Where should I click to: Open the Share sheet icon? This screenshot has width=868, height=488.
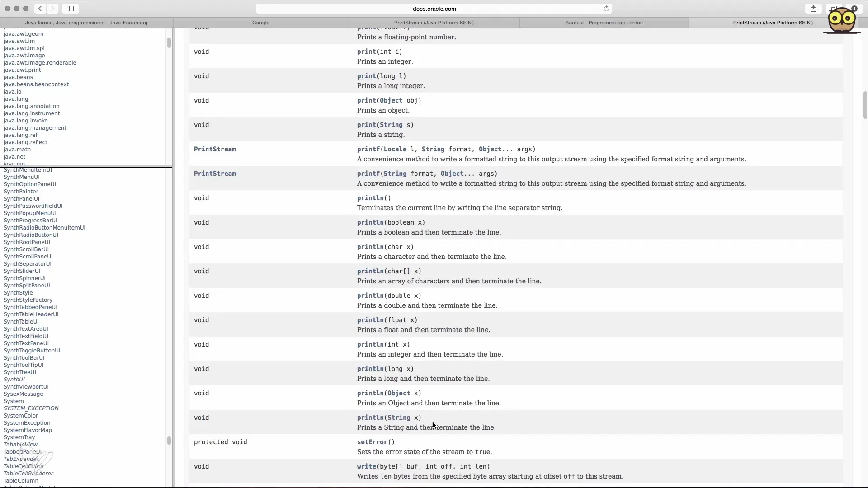tap(813, 9)
